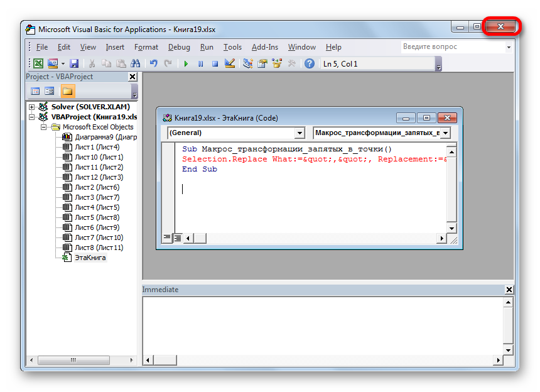Click the Reset stop icon

215,63
